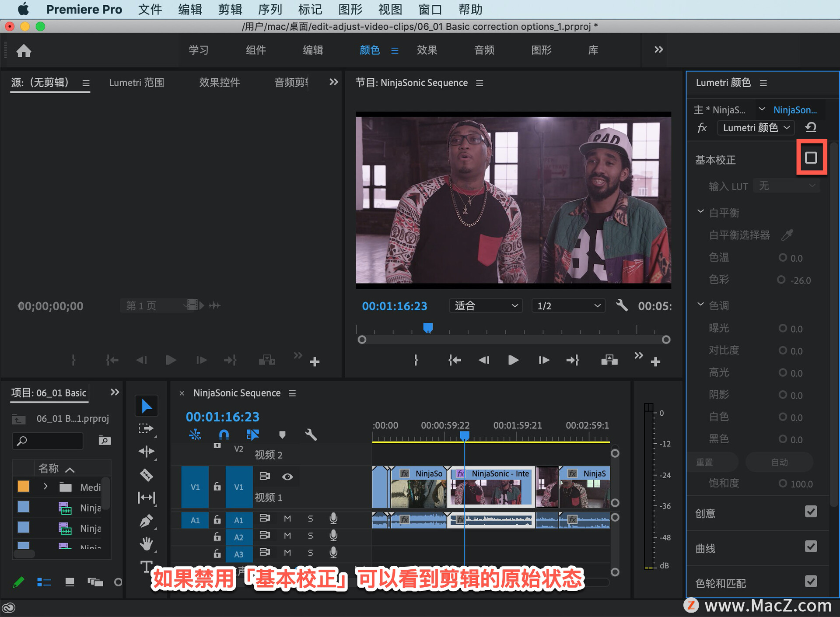
Task: Solo audio track A2
Action: (310, 536)
